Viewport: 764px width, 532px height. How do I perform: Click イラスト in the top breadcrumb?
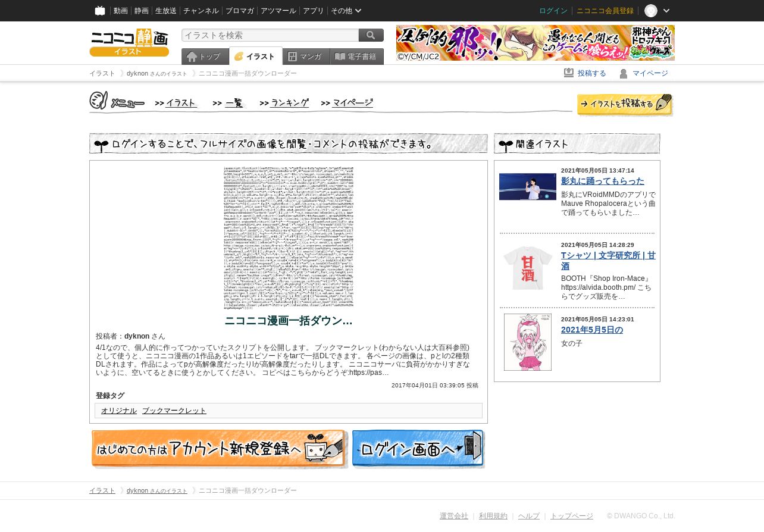click(102, 73)
